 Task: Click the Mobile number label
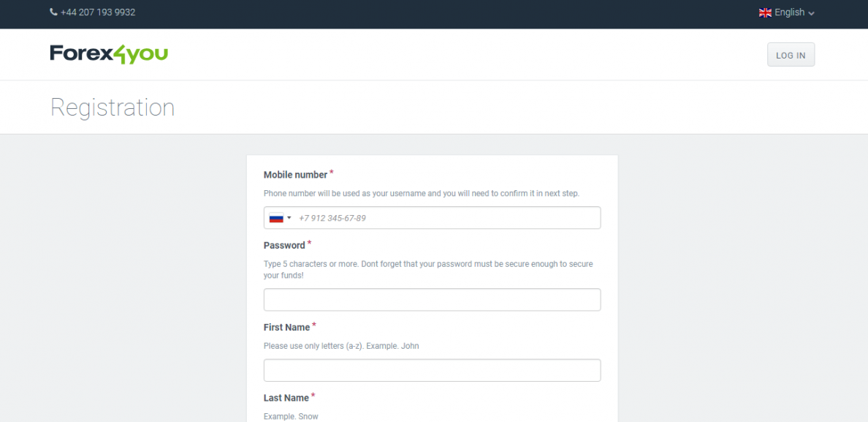pyautogui.click(x=296, y=175)
